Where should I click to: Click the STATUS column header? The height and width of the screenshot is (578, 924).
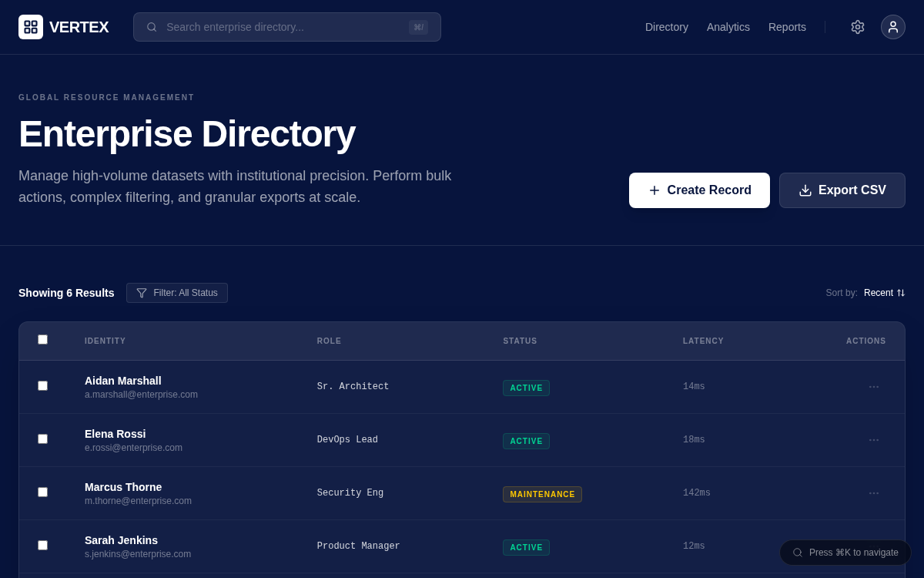pyautogui.click(x=521, y=341)
